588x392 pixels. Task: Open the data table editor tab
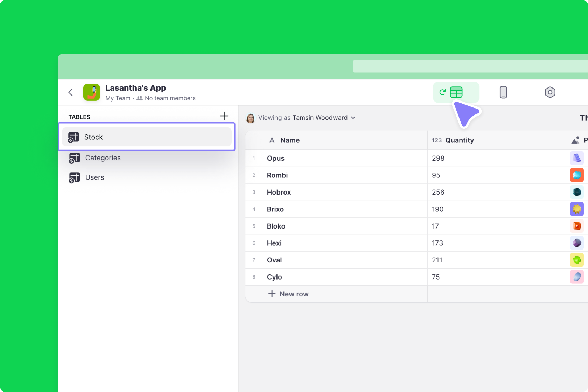coord(456,92)
